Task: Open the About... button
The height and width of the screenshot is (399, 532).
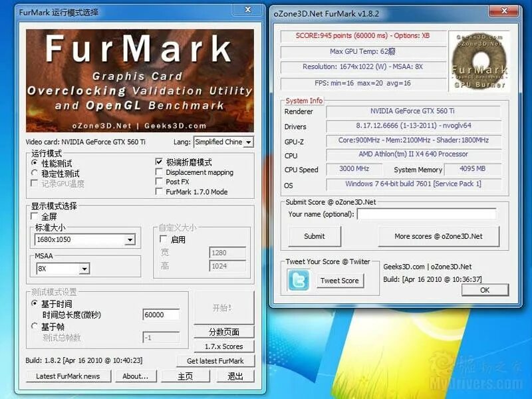Action: [x=136, y=376]
